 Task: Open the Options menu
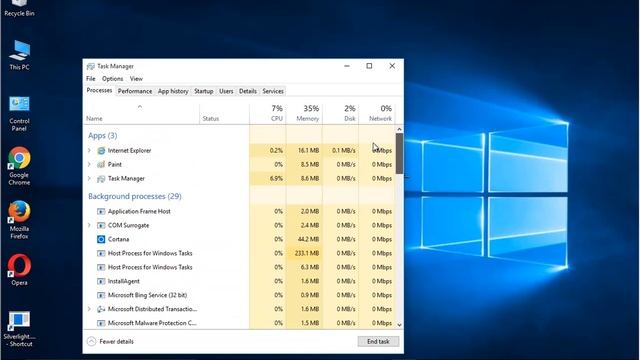[x=112, y=78]
